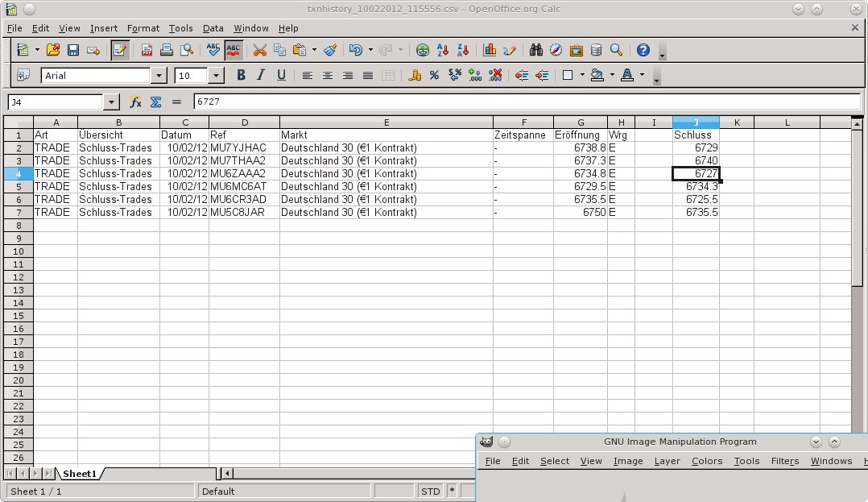Toggle Bold formatting
The height and width of the screenshot is (502, 868).
click(241, 76)
